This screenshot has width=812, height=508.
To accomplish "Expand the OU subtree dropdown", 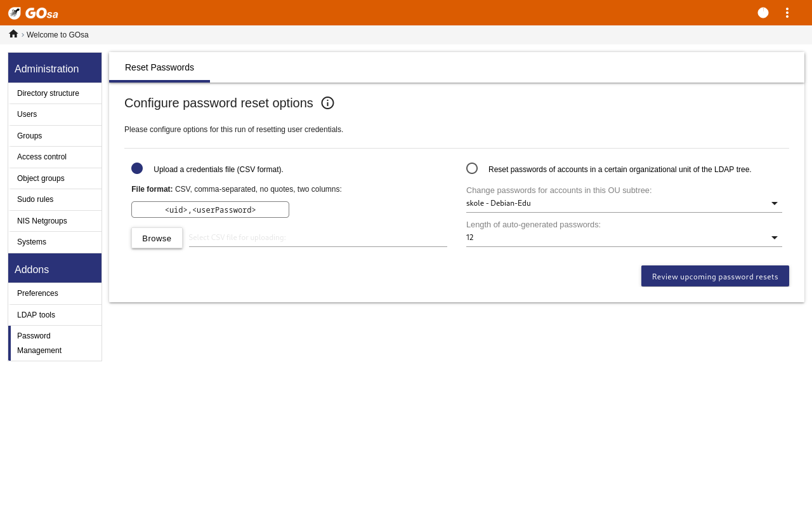I will (624, 203).
